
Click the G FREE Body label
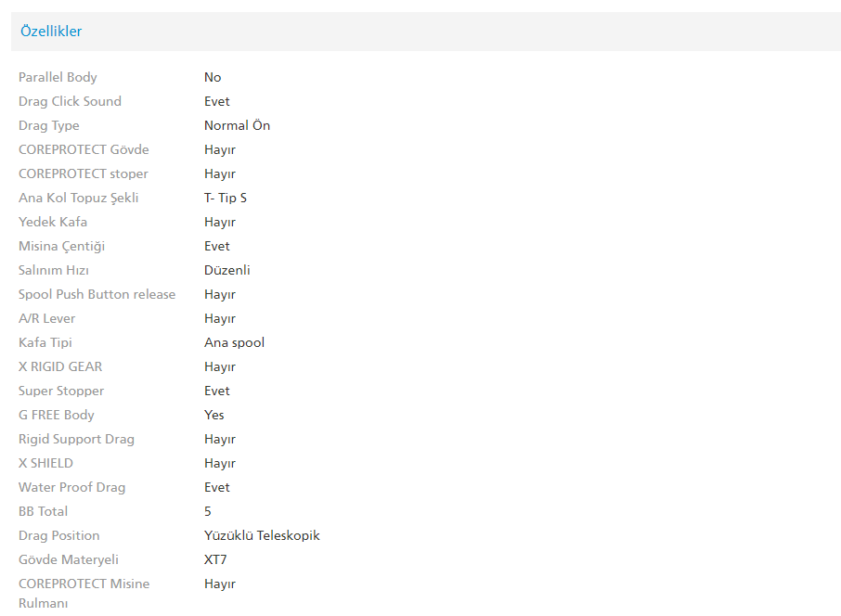click(57, 415)
